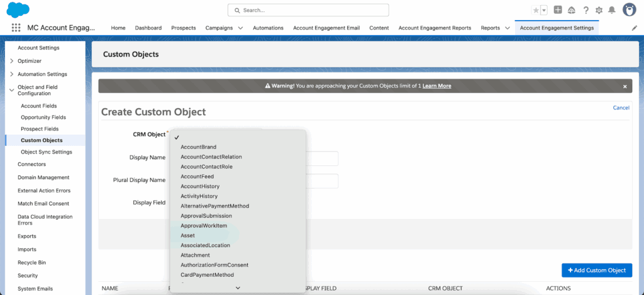Viewport: 644px width, 295px height.
Task: Open the Account Engagement Email tab
Action: [x=326, y=28]
